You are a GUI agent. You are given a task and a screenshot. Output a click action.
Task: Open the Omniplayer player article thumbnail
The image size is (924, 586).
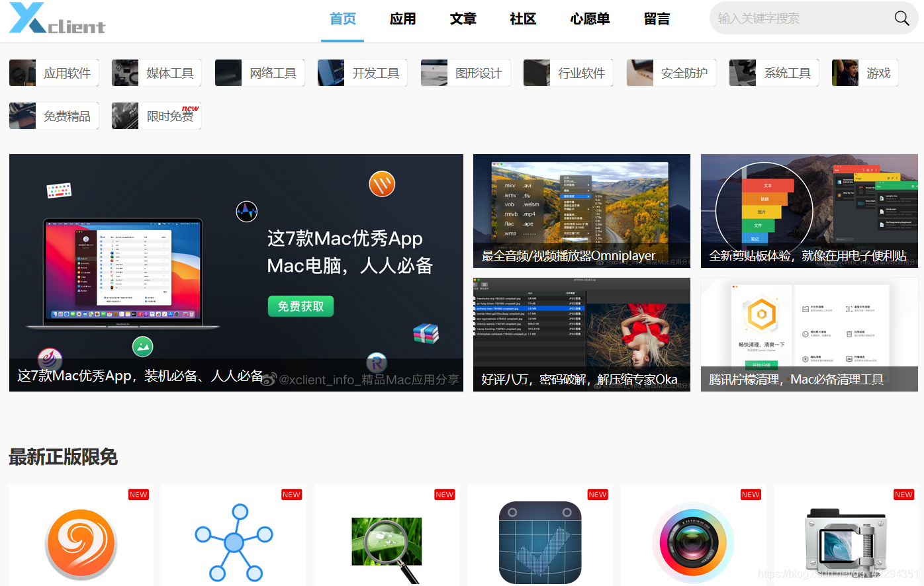coord(582,211)
